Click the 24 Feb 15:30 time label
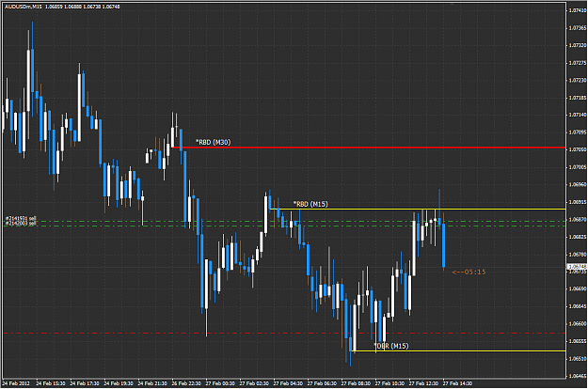The width and height of the screenshot is (588, 389). [51, 383]
